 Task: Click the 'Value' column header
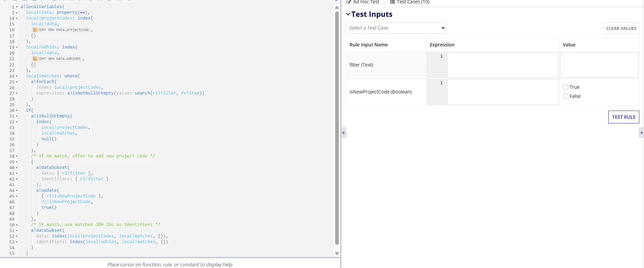tap(569, 45)
